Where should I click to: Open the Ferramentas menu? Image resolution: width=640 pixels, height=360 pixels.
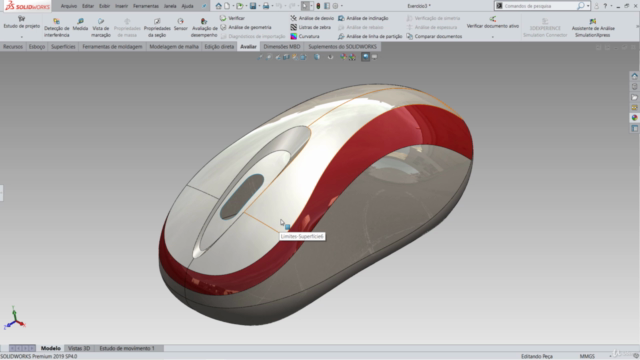(146, 6)
